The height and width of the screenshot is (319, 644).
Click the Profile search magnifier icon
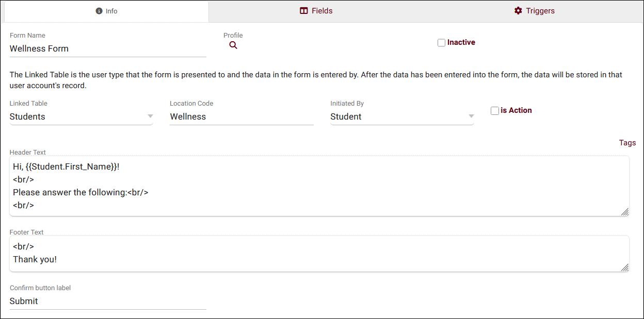[233, 45]
